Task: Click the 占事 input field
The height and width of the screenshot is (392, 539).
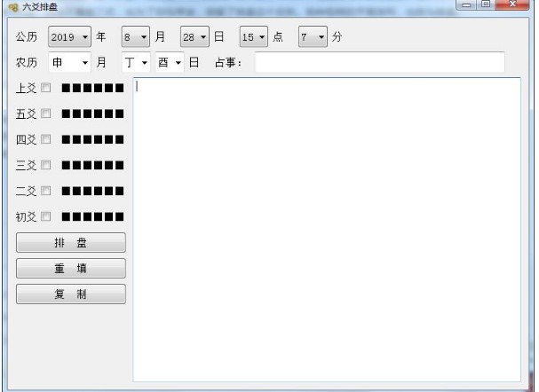Action: tap(380, 62)
